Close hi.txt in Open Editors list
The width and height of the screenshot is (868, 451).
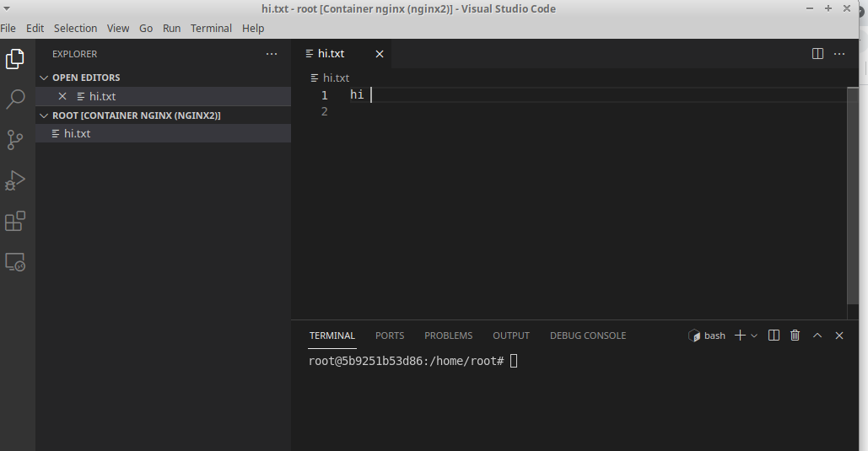(62, 96)
